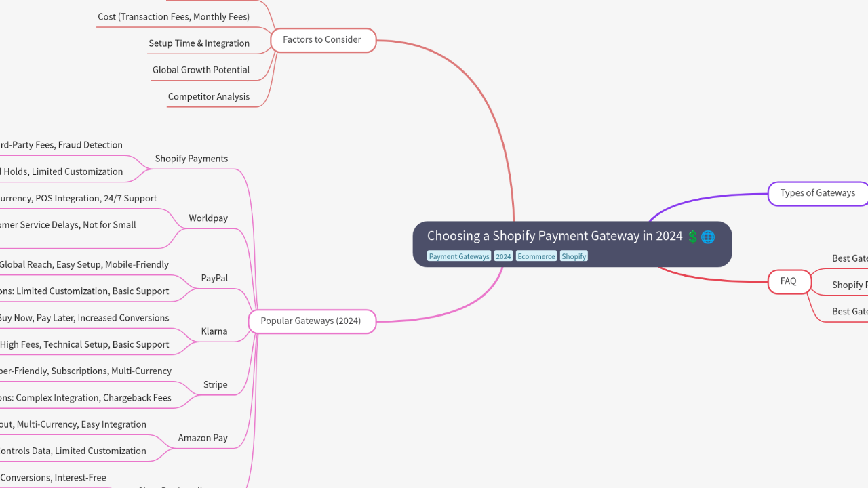Click 'Global Reach, Easy Setup, Mobile-Friendly' text
The height and width of the screenshot is (488, 868).
pos(84,264)
